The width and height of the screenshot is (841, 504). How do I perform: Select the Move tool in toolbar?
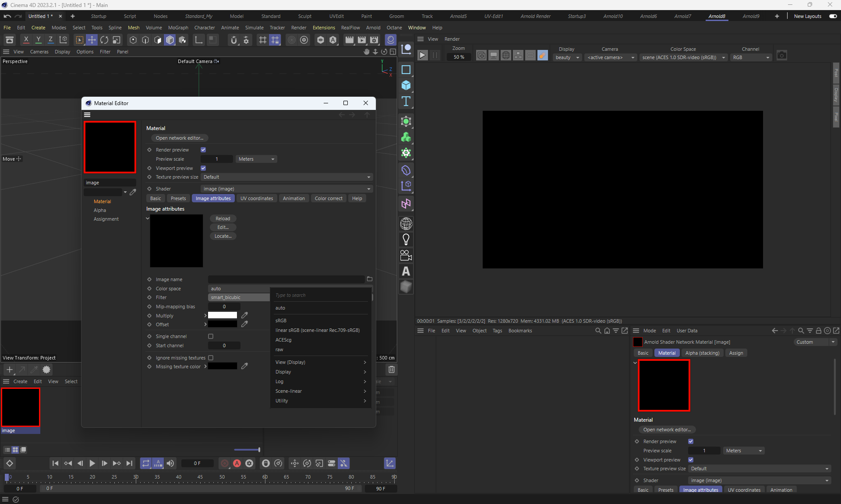(92, 40)
